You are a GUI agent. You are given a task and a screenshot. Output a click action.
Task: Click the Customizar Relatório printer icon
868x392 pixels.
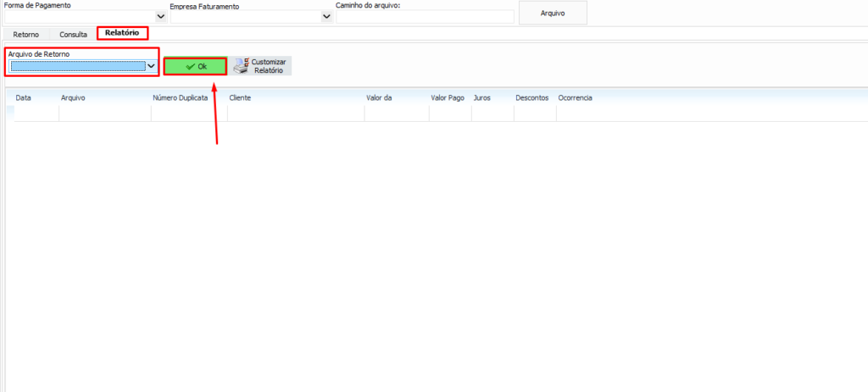point(241,66)
